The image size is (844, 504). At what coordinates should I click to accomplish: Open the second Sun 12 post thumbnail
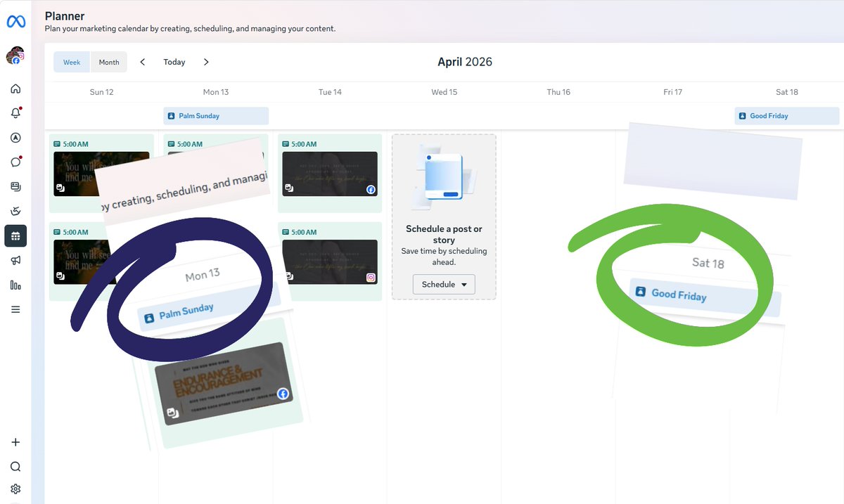(x=101, y=261)
